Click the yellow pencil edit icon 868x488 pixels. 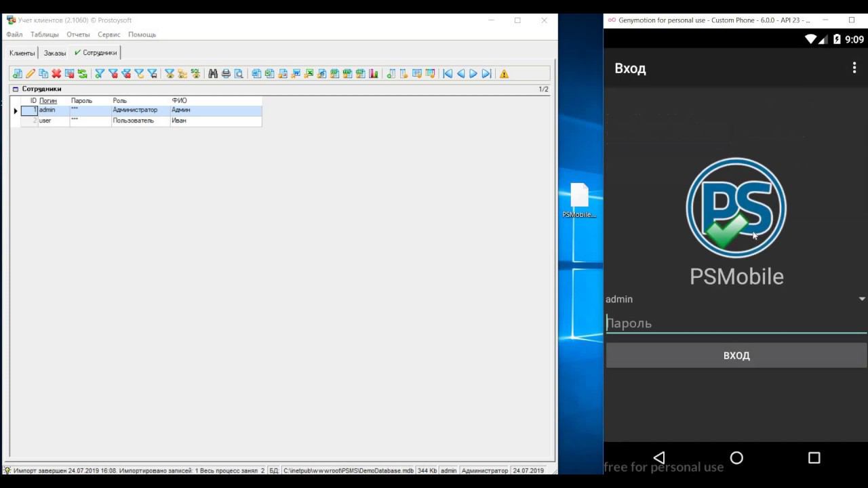(31, 74)
